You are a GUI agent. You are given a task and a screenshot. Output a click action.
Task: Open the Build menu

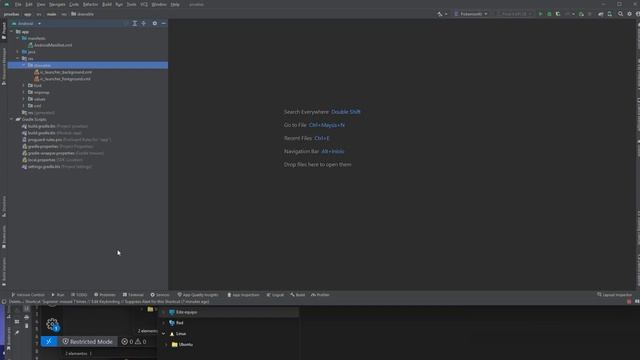(107, 4)
